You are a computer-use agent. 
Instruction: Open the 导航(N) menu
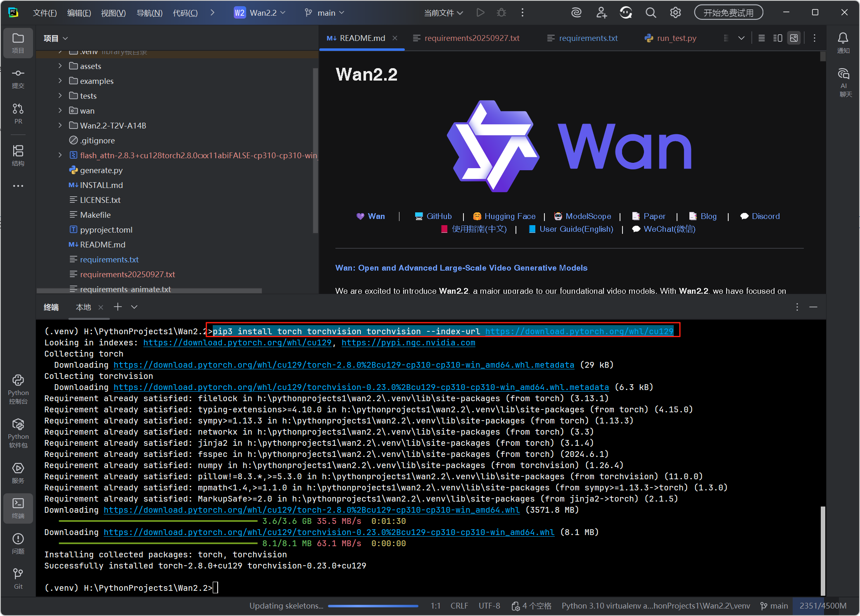[149, 13]
